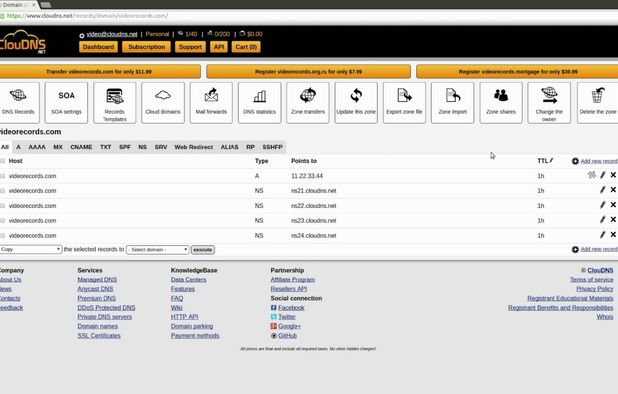Click Export zone file
The image size is (618, 394).
click(404, 102)
